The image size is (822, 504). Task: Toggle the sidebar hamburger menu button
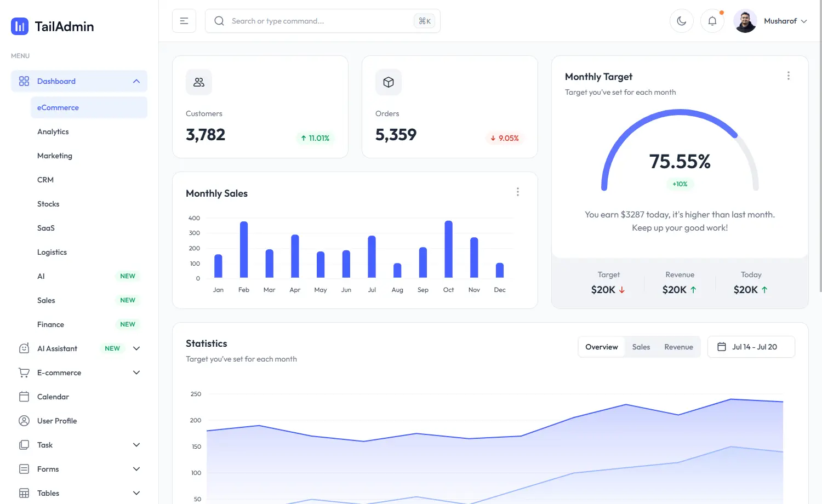tap(184, 21)
